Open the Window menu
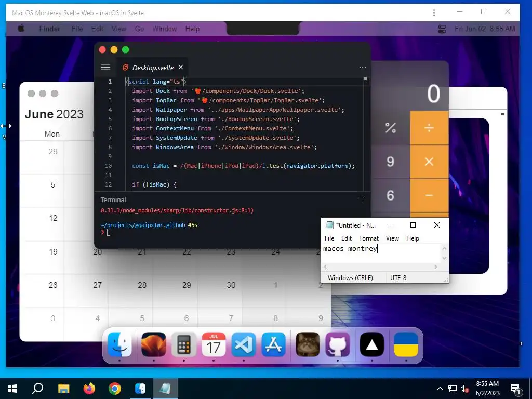 (165, 29)
